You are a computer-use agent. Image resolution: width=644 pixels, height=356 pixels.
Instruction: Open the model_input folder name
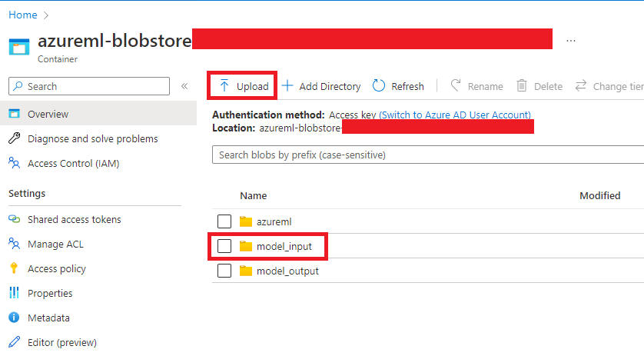point(284,247)
